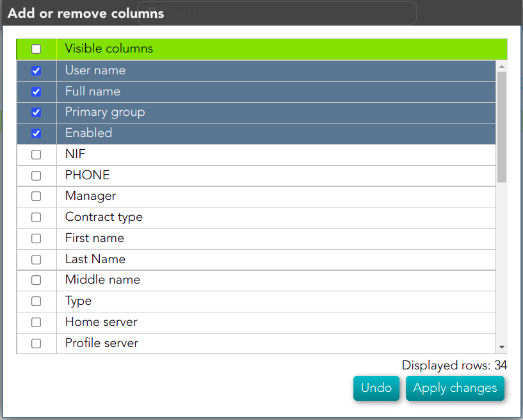Uncheck the User name column checkbox
The width and height of the screenshot is (523, 420).
pyautogui.click(x=36, y=70)
